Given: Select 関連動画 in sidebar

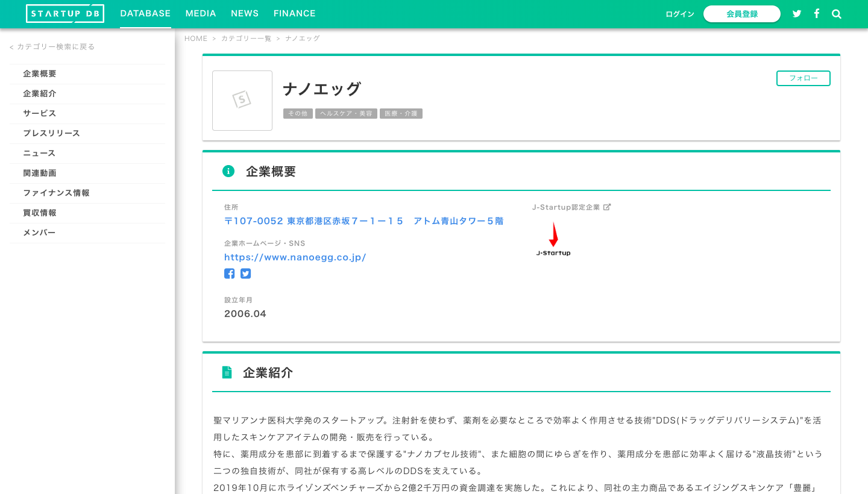Looking at the screenshot, I should click(87, 173).
